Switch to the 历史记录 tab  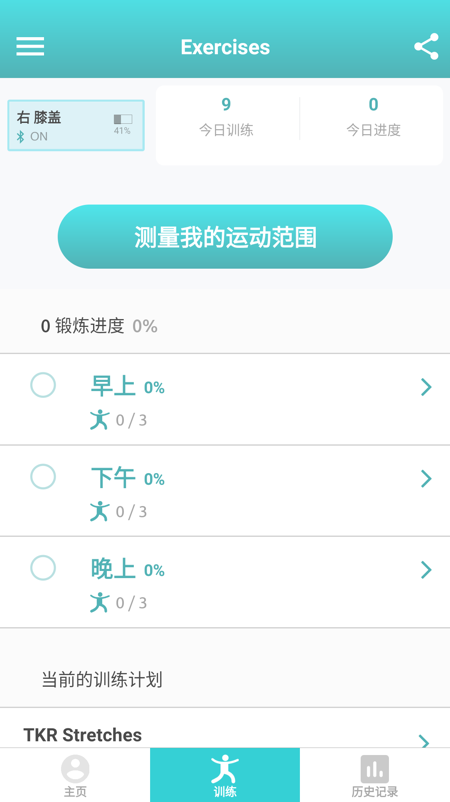pos(375,775)
